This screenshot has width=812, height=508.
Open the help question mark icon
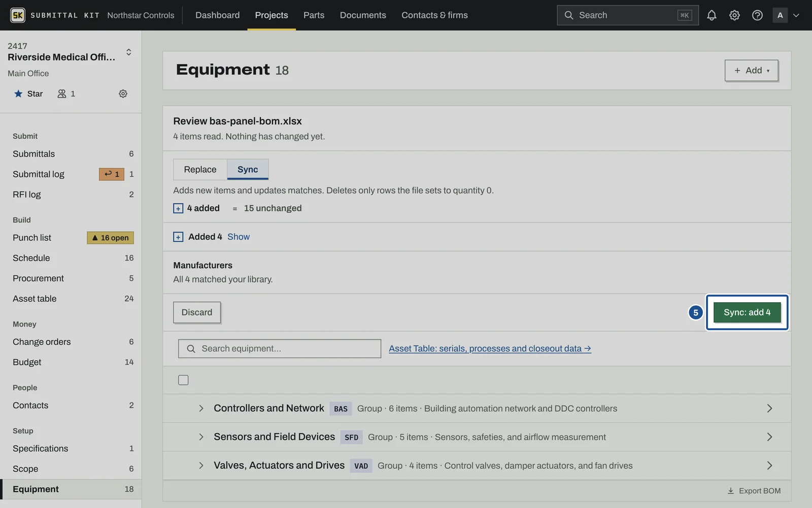click(757, 15)
